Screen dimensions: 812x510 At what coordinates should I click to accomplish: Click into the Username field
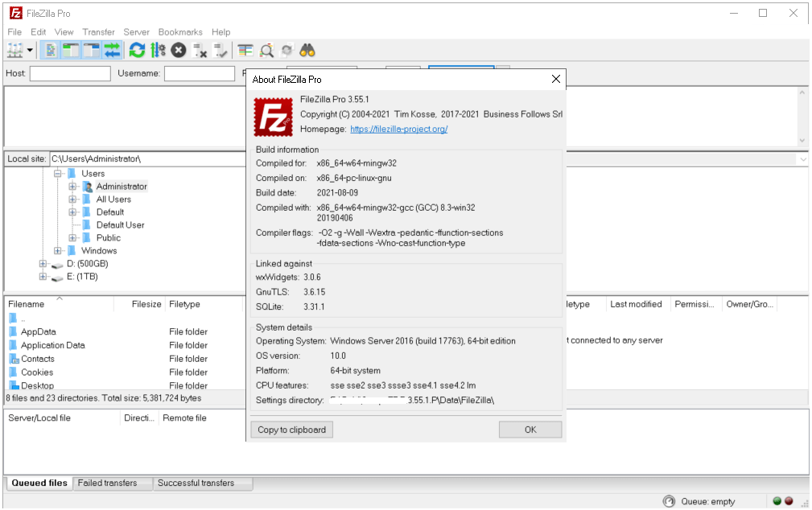[200, 73]
